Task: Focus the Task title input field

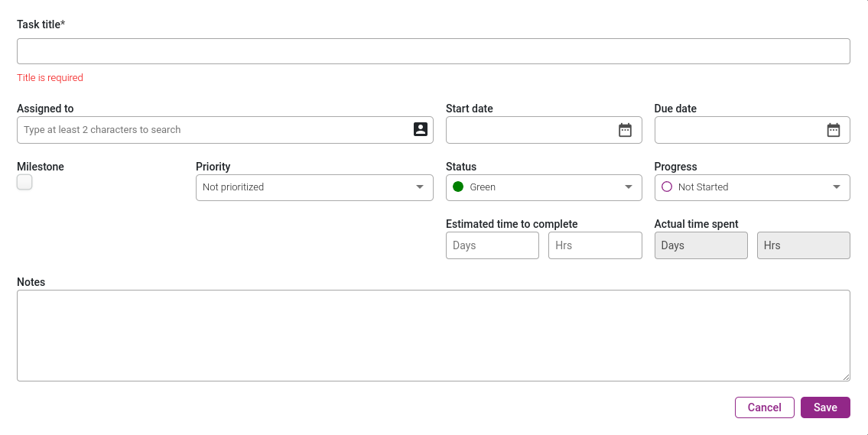Action: (434, 51)
